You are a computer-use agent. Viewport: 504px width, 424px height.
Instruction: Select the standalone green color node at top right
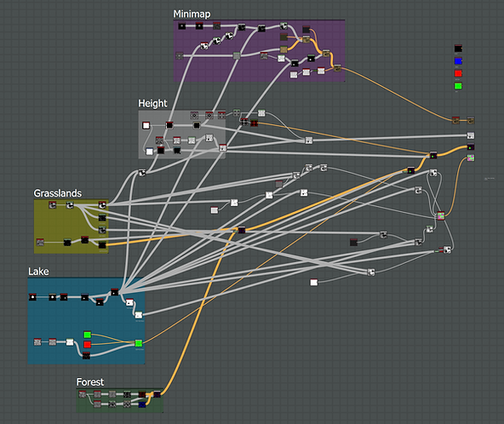click(x=458, y=86)
